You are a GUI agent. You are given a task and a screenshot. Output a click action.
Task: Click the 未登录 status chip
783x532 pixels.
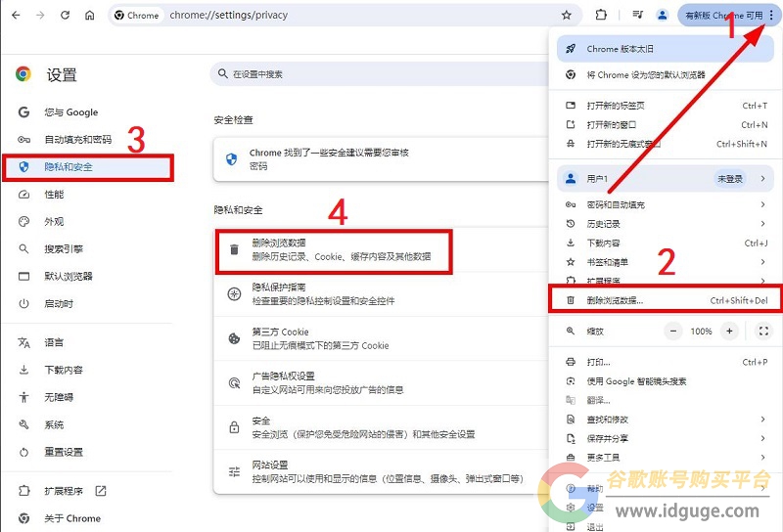(730, 179)
